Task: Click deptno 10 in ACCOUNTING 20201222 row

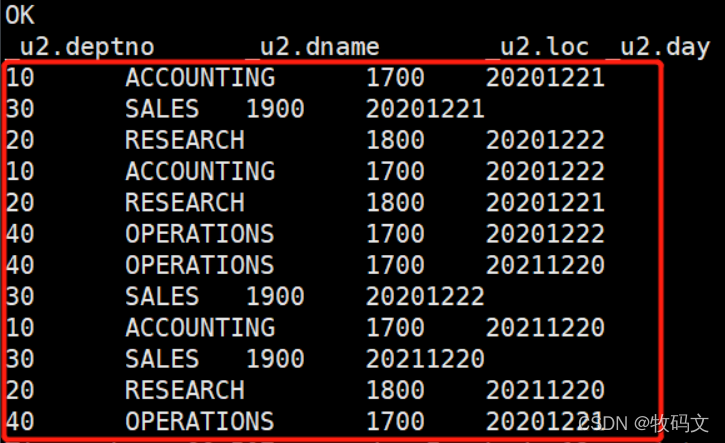Action: pyautogui.click(x=20, y=172)
